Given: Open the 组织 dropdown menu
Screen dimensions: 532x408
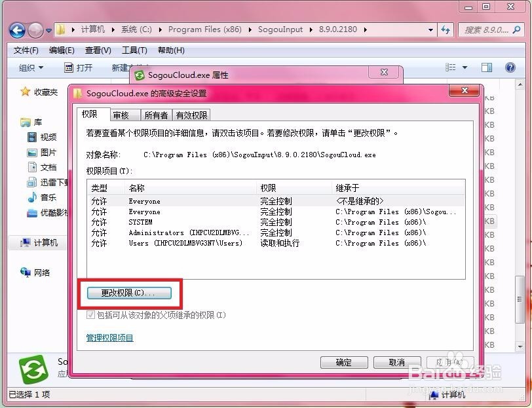Looking at the screenshot, I should point(31,67).
